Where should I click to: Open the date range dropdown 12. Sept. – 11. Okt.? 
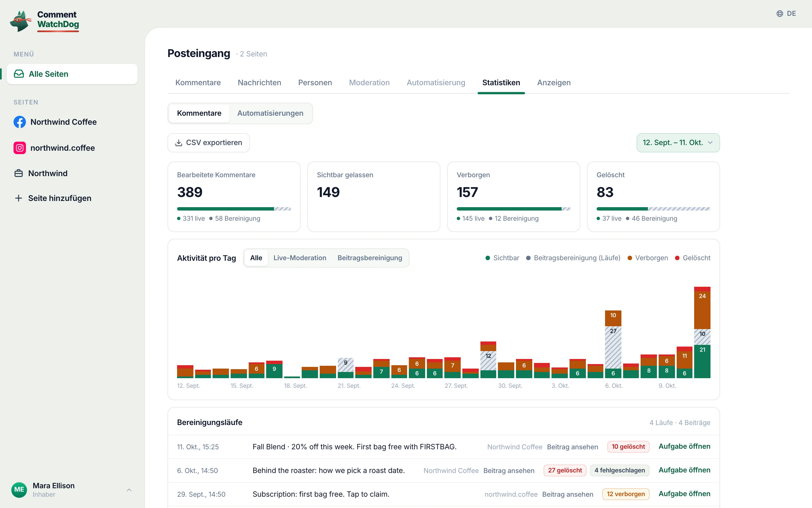click(x=678, y=143)
